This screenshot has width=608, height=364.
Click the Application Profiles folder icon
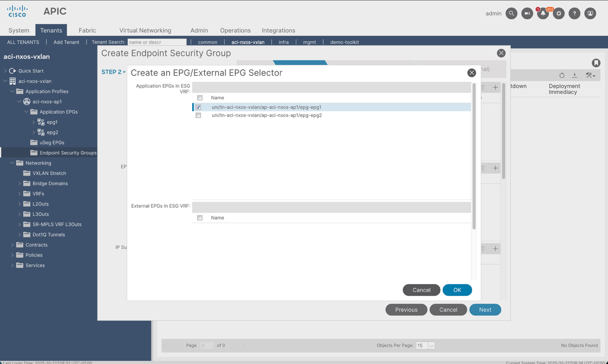pos(20,91)
